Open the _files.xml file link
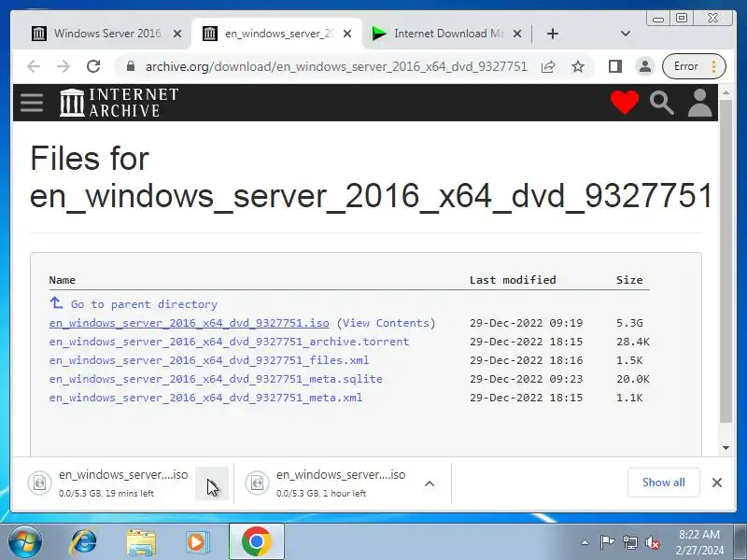Image resolution: width=747 pixels, height=560 pixels. (x=208, y=360)
